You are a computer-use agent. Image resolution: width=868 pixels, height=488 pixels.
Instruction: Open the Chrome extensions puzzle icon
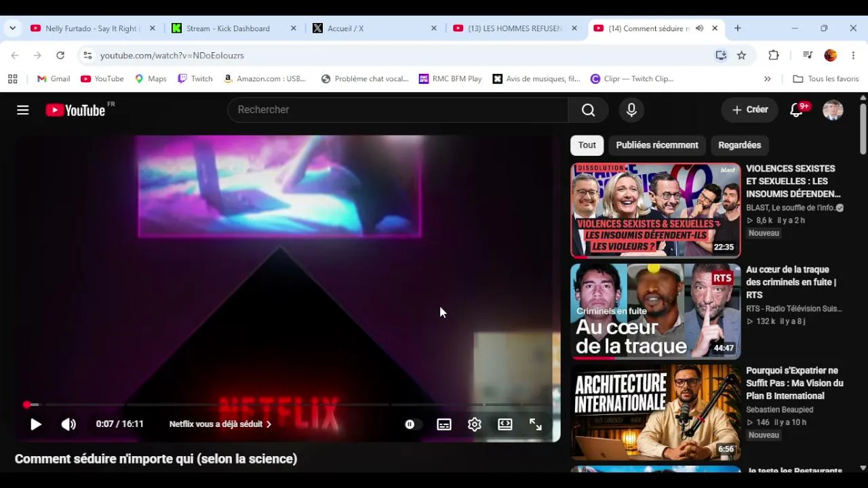pyautogui.click(x=774, y=56)
